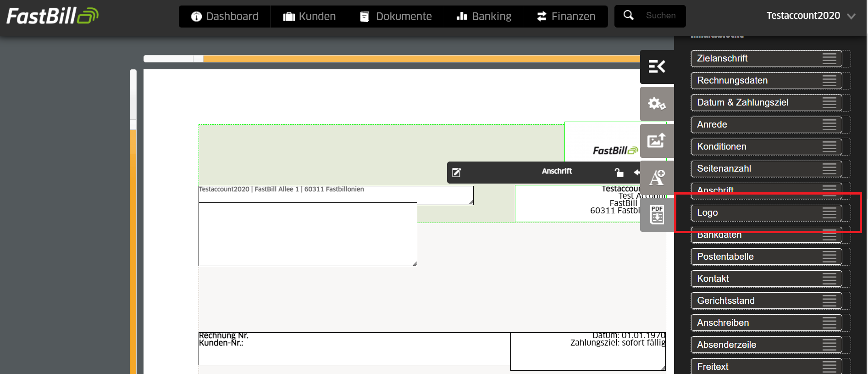Click drag handle icon of Postentabelle
The image size is (868, 374).
(x=829, y=257)
